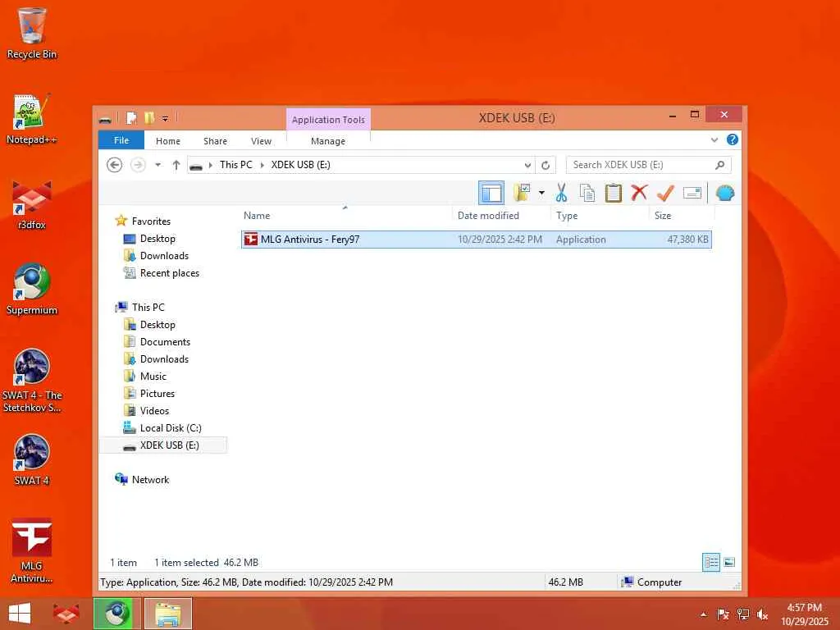Open Recent places in Favorites
840x630 pixels.
click(x=169, y=272)
